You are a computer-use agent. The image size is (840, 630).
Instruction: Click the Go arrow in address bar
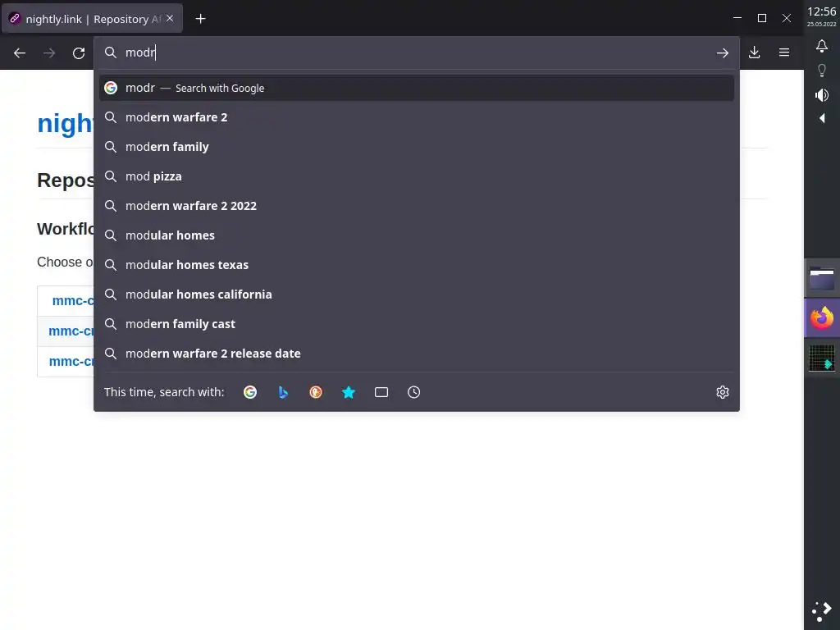tap(722, 52)
